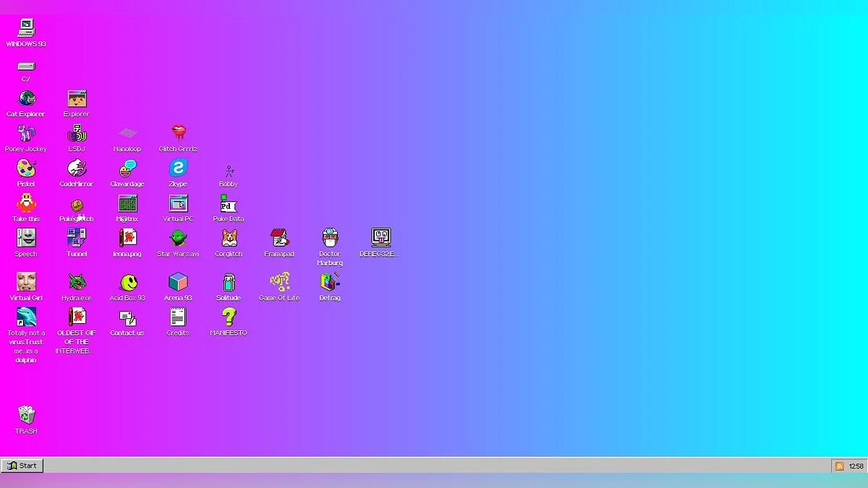Screen dimensions: 868x488
Task: Click the Take this desktop icon
Action: (26, 203)
